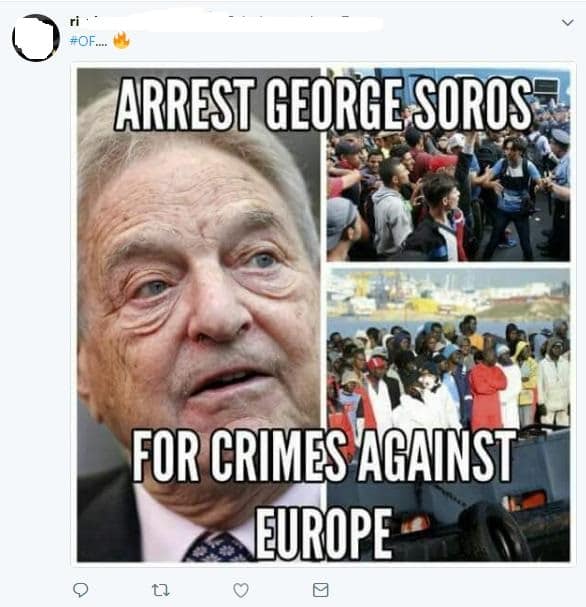Retweet this post using the retweet icon
Image resolution: width=586 pixels, height=607 pixels.
pos(161,590)
